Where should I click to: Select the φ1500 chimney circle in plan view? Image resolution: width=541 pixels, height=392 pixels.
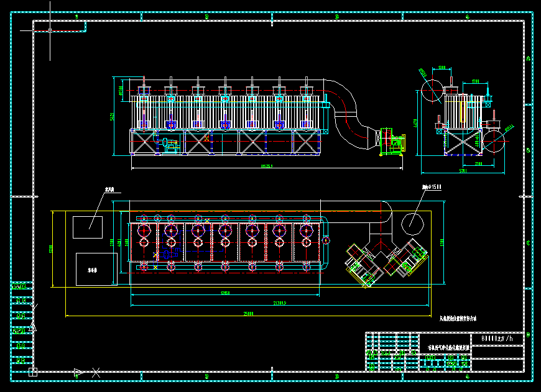412,224
